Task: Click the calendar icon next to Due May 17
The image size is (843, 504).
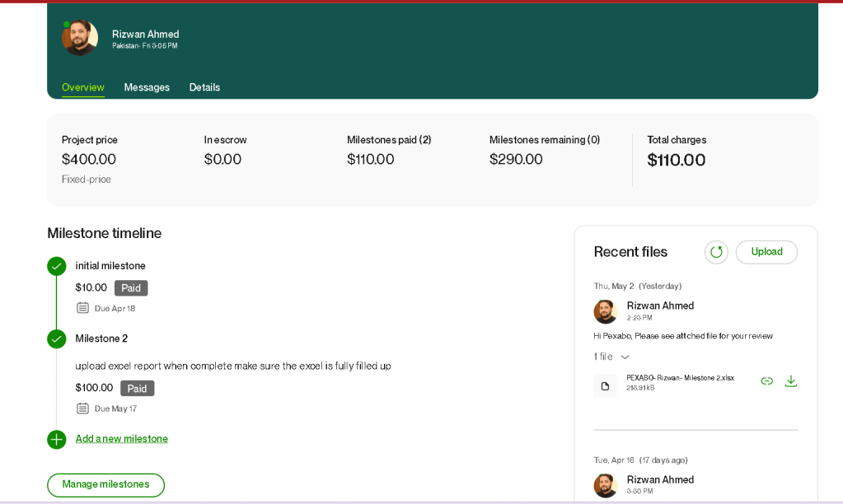Action: 82,408
